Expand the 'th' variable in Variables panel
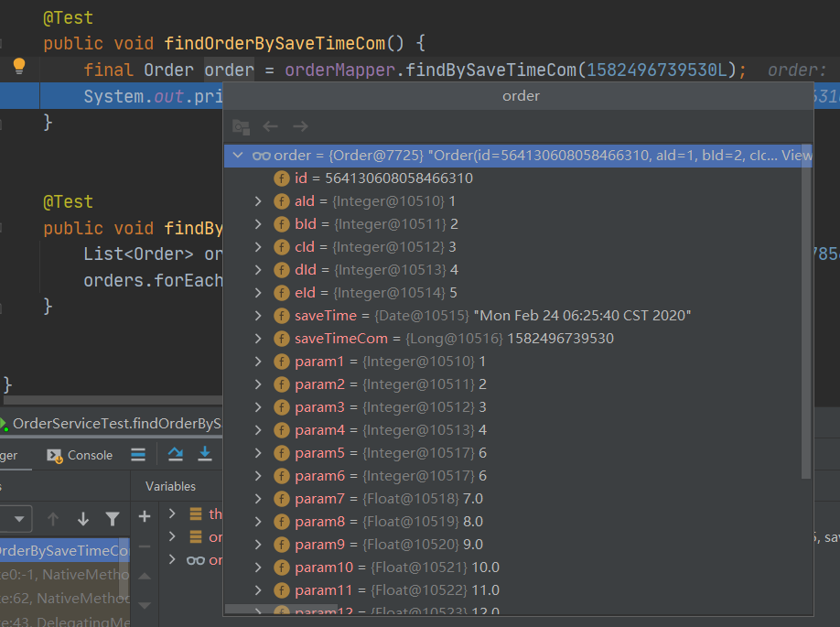 tap(172, 513)
